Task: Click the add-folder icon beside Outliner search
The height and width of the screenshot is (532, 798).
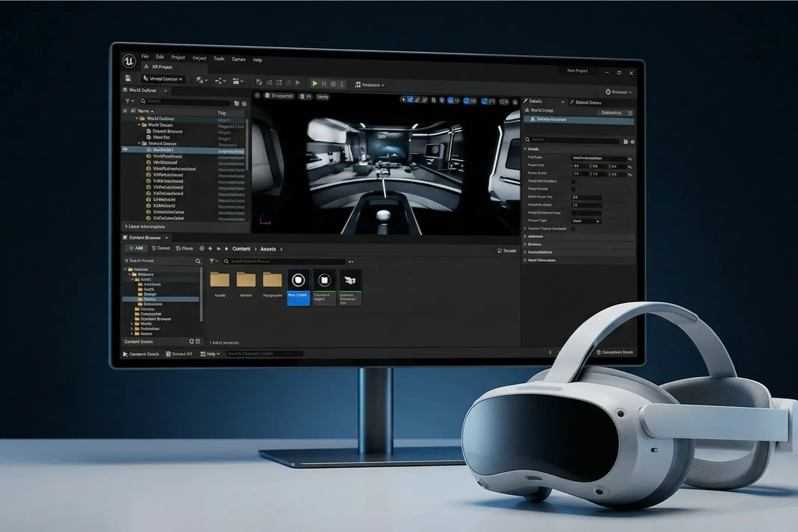Action: click(x=237, y=103)
